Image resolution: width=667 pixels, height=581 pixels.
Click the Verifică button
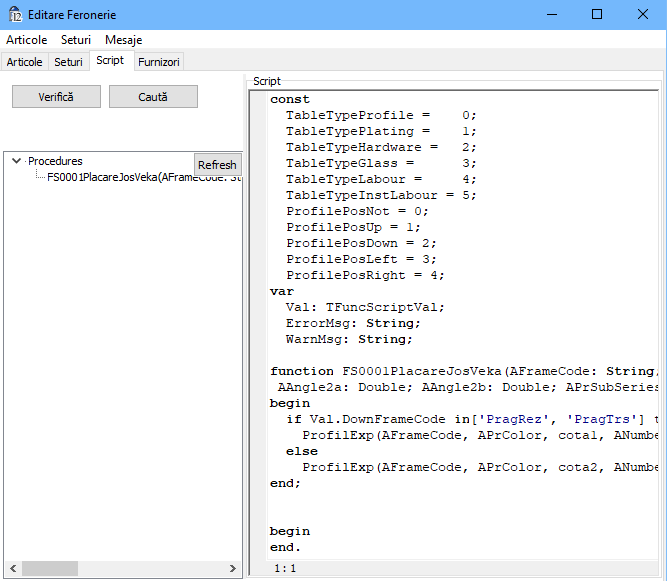click(x=56, y=97)
